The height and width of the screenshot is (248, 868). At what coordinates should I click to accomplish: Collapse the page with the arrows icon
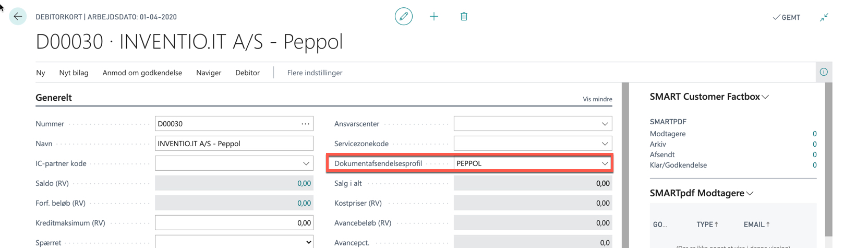pos(824,17)
